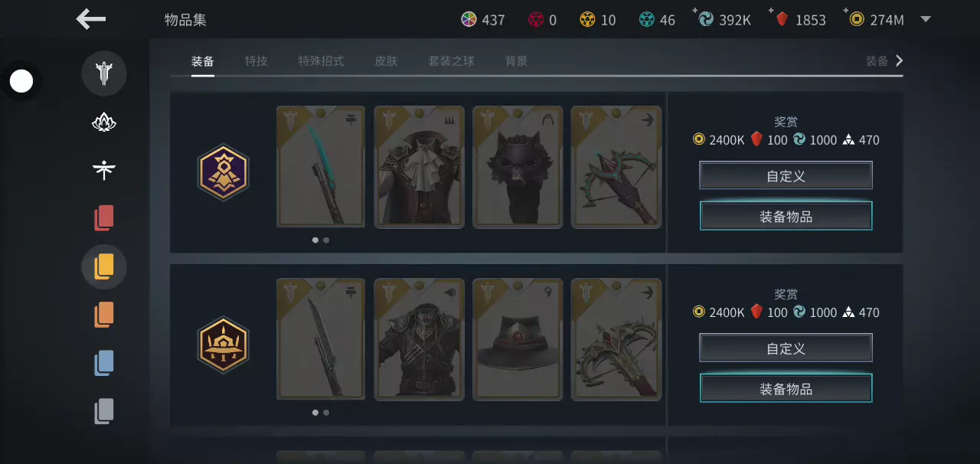The image size is (980, 464).
Task: Expand the currency dropdown arrow
Action: [x=926, y=19]
